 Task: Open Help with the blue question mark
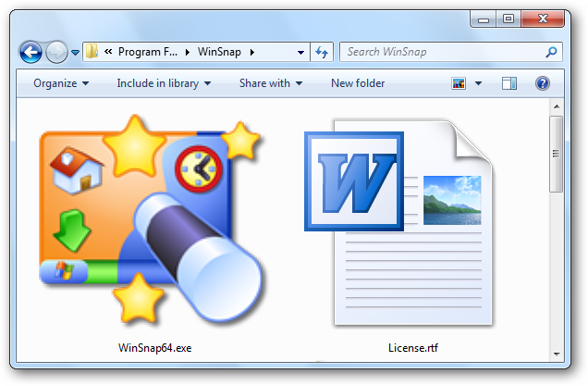click(x=543, y=83)
